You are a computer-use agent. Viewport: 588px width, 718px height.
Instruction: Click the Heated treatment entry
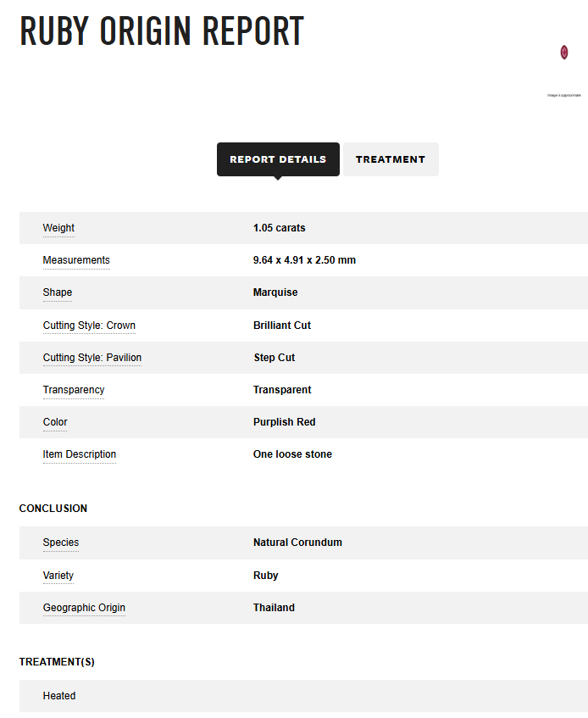point(59,696)
